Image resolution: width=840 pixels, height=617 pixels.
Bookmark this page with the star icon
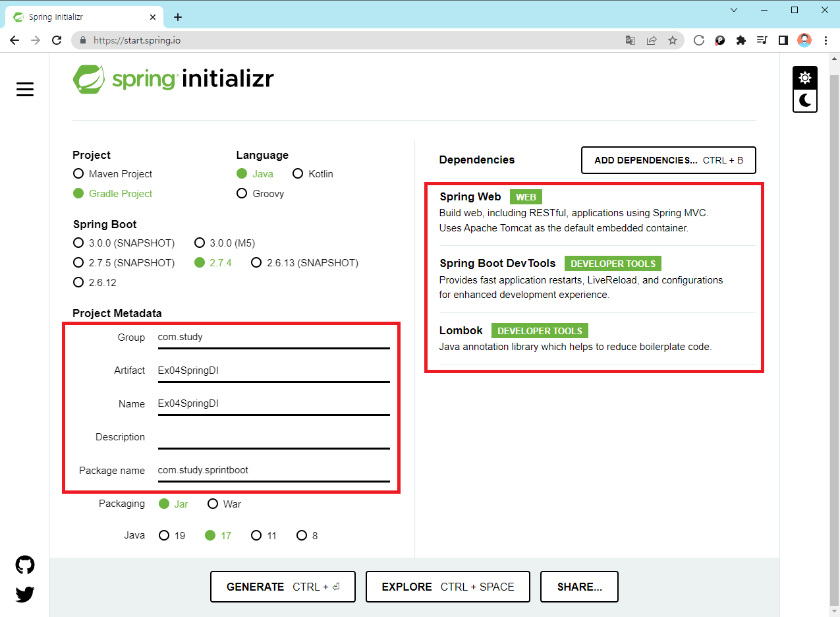pos(673,40)
